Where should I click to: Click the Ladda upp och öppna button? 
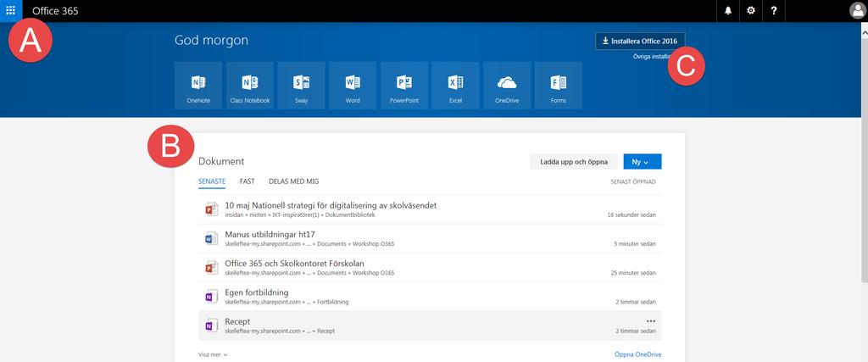point(574,162)
